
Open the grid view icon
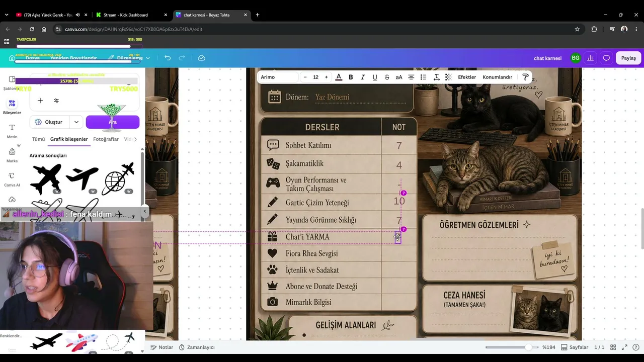pos(613,347)
